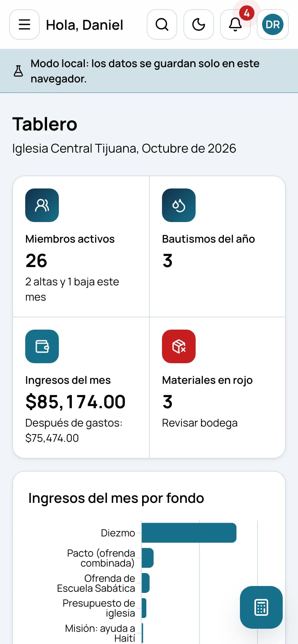Click the Ofrenda de Escuela Sabática bar
This screenshot has width=298, height=644.
(x=146, y=583)
